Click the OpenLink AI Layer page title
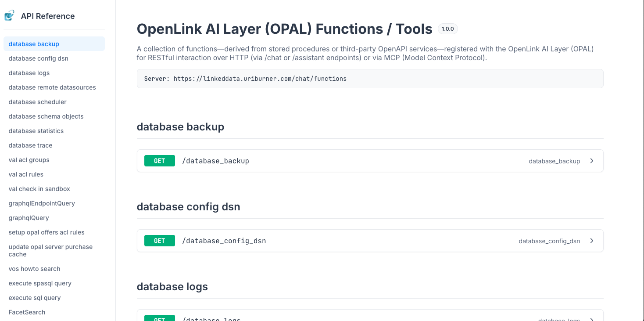This screenshot has width=644, height=321. click(284, 29)
